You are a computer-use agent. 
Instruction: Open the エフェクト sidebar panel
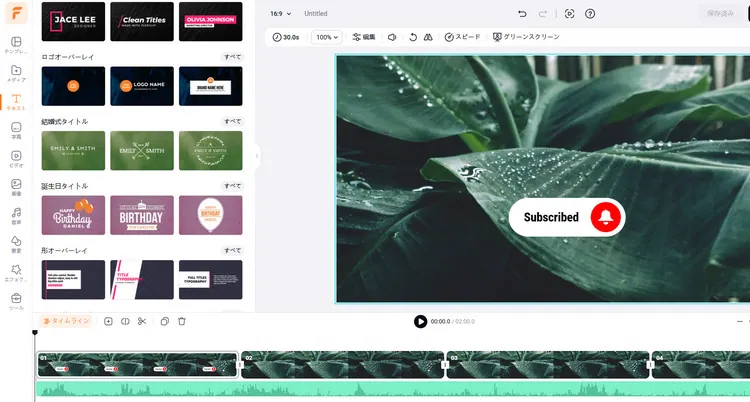pyautogui.click(x=16, y=273)
